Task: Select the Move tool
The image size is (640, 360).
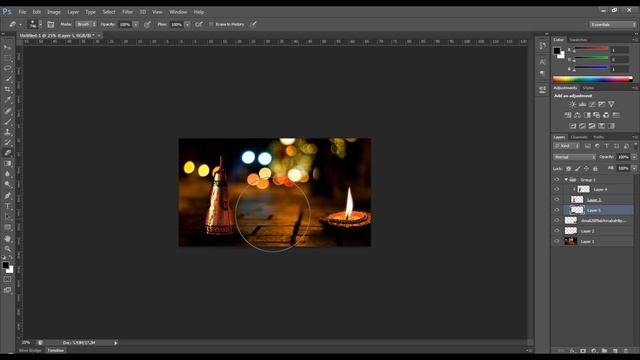Action: tap(7, 47)
